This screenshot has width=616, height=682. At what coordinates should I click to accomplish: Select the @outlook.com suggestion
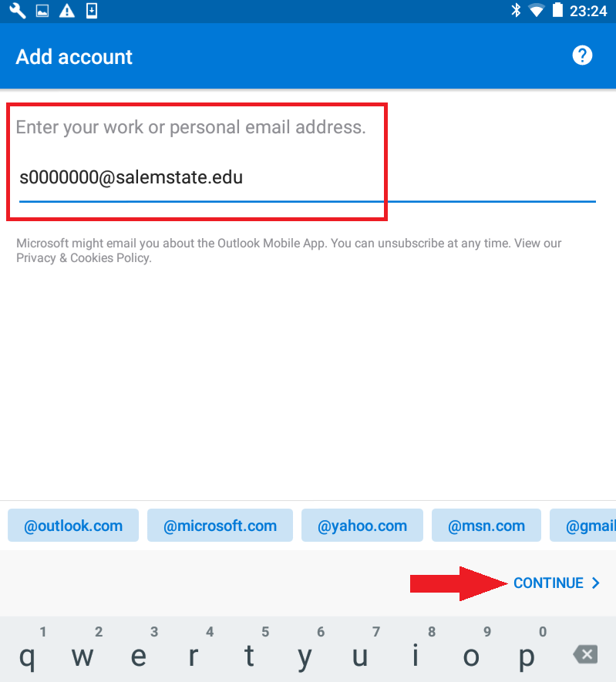tap(73, 526)
